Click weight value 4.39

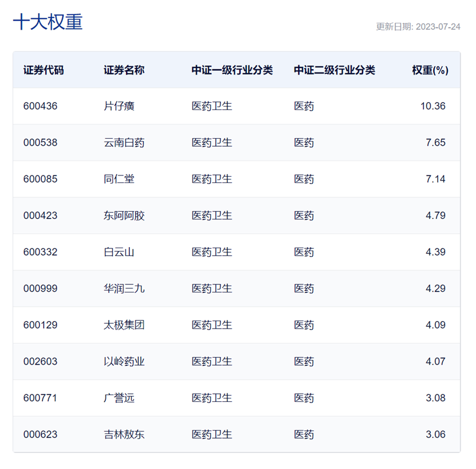click(x=436, y=252)
